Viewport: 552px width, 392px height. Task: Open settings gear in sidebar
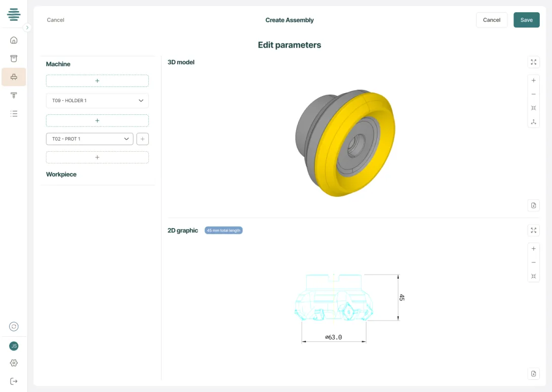click(14, 363)
